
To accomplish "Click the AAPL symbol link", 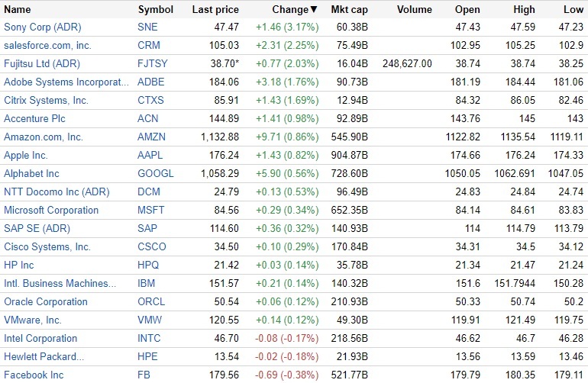I will [150, 156].
